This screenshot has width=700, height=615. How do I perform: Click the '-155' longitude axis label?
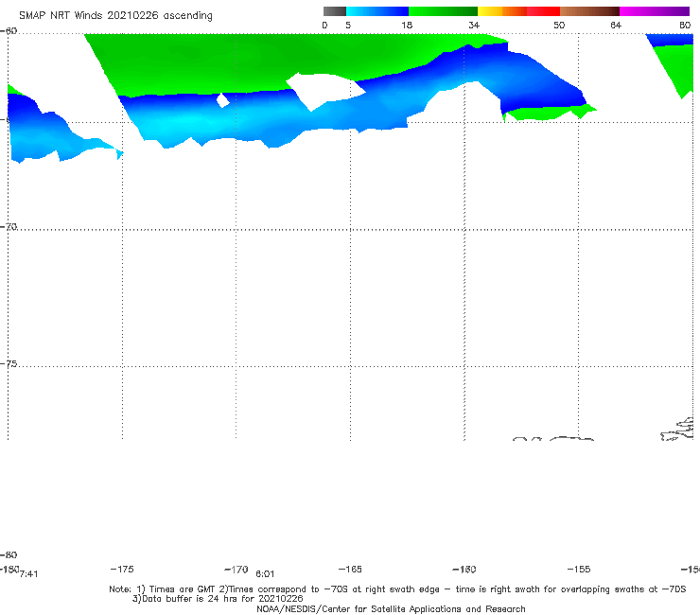pyautogui.click(x=579, y=570)
